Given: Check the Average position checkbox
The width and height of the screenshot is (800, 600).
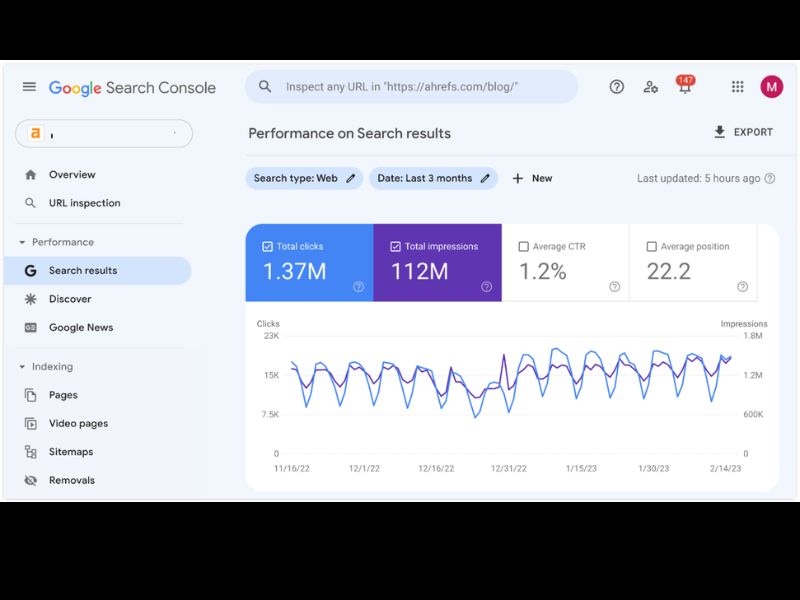Looking at the screenshot, I should (652, 246).
